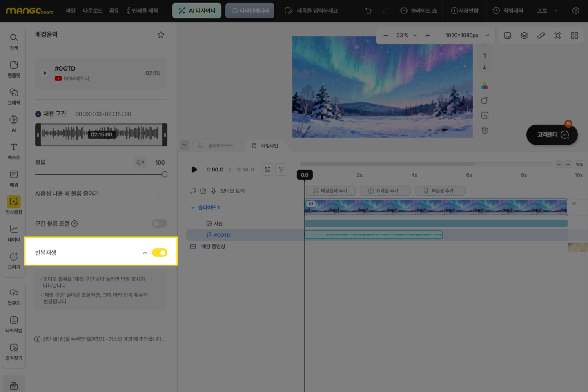The width and height of the screenshot is (588, 392).
Task: Click the 배경음악 추가 button
Action: (x=330, y=191)
